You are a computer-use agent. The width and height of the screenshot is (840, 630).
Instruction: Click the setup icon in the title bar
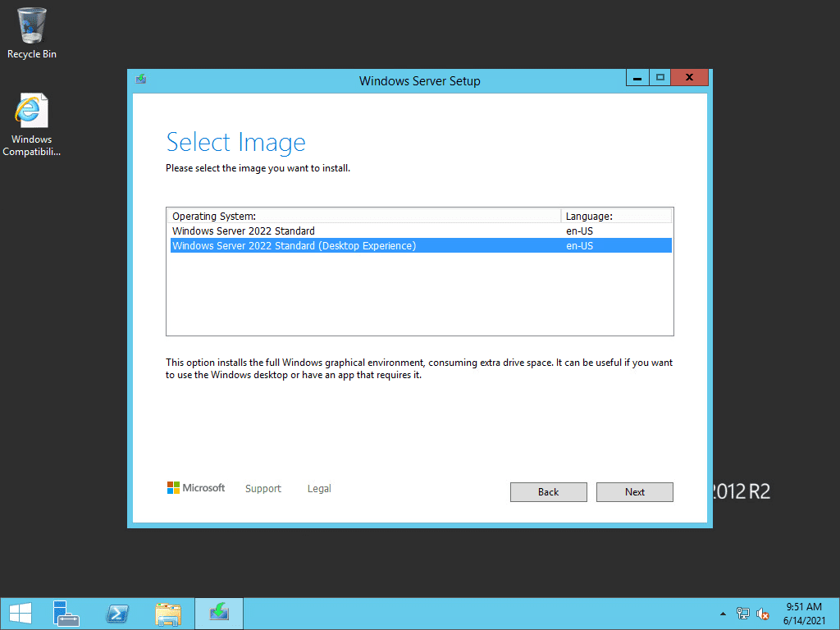(x=140, y=80)
